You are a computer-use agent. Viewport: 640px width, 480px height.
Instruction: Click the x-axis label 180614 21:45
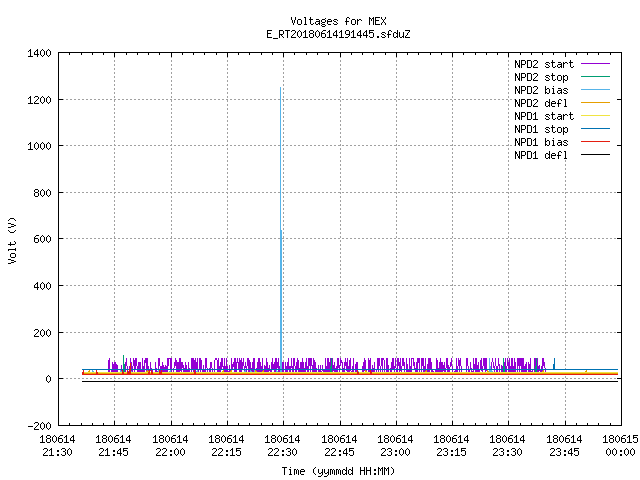(113, 446)
